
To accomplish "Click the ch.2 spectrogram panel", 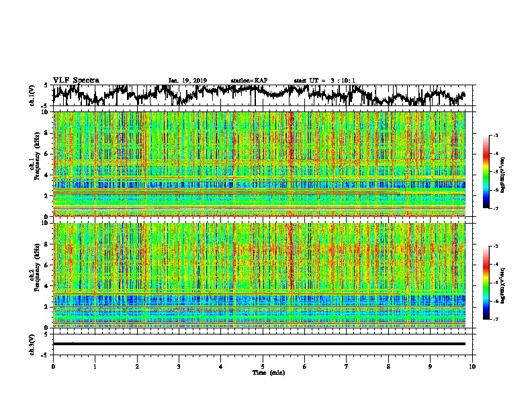I will [x=259, y=275].
